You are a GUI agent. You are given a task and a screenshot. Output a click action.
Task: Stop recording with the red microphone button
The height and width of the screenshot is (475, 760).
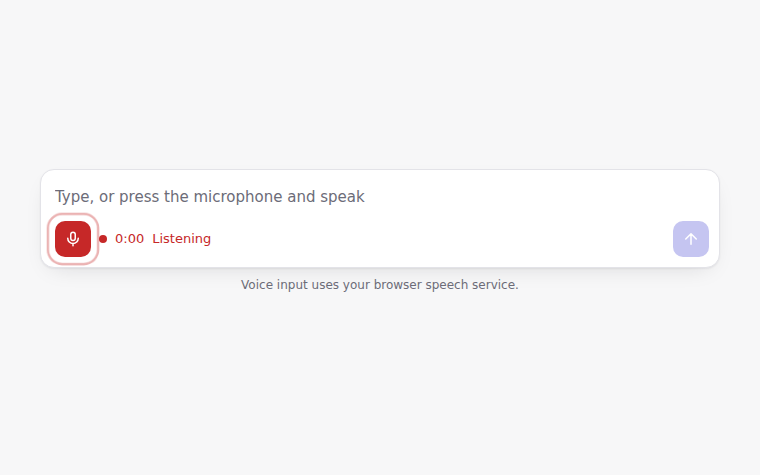coord(73,239)
